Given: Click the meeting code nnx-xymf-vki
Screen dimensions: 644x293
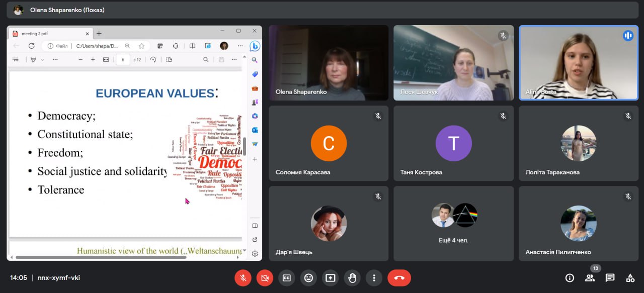Looking at the screenshot, I should pos(59,277).
